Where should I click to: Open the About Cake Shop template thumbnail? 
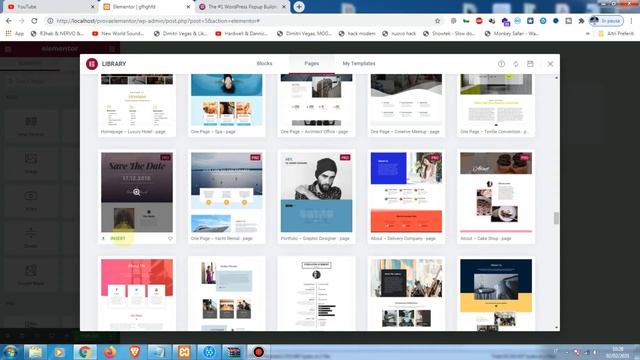(496, 192)
